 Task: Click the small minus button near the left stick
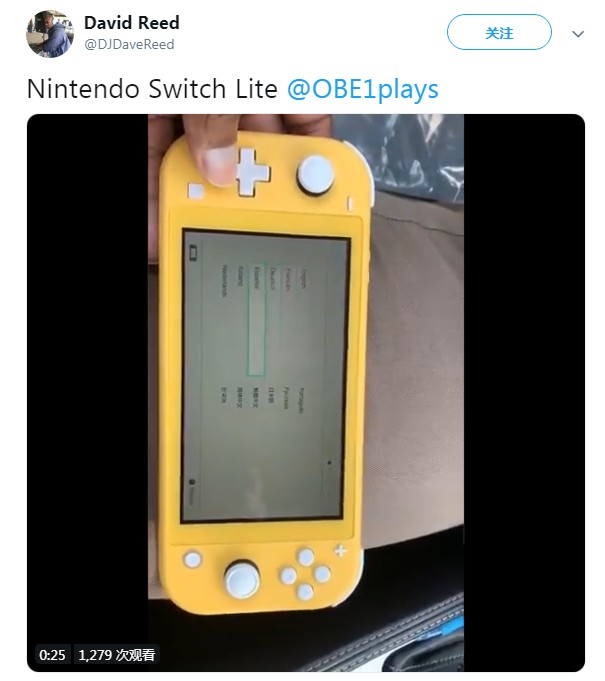pos(350,203)
